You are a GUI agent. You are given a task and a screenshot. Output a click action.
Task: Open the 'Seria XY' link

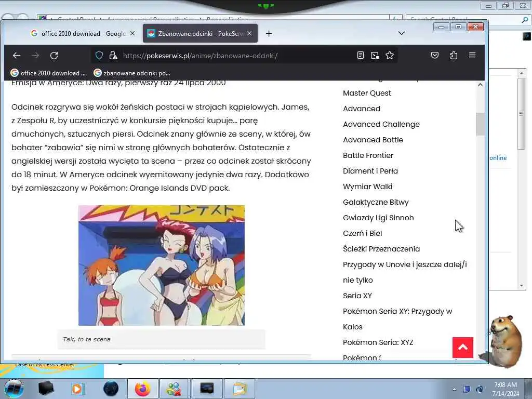(357, 296)
